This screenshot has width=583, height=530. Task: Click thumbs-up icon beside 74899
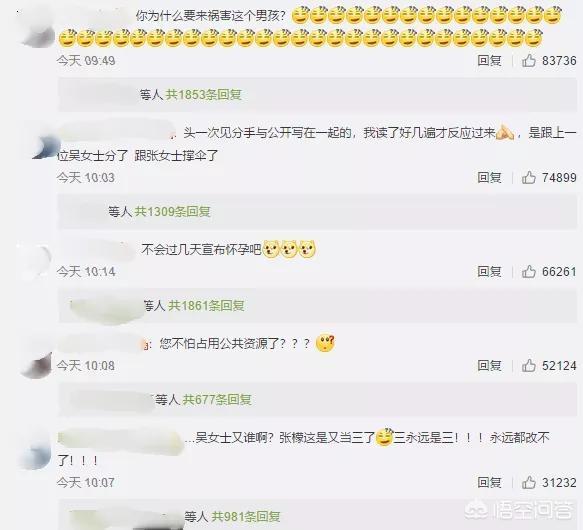(x=528, y=177)
